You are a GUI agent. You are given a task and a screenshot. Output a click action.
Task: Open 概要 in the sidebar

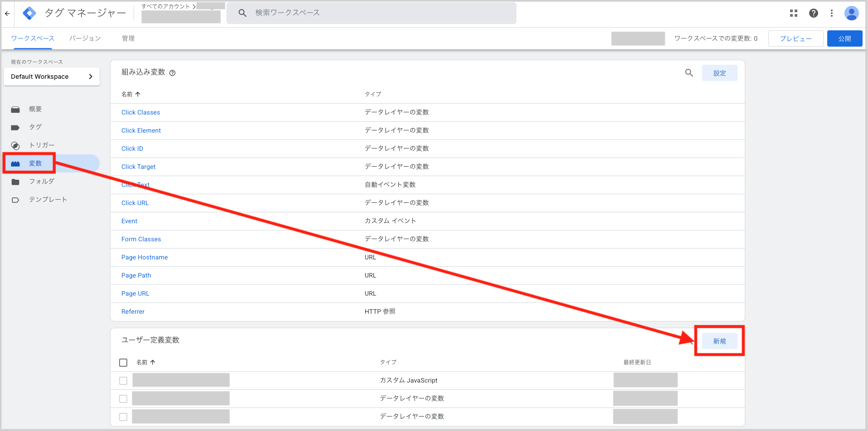coord(35,109)
